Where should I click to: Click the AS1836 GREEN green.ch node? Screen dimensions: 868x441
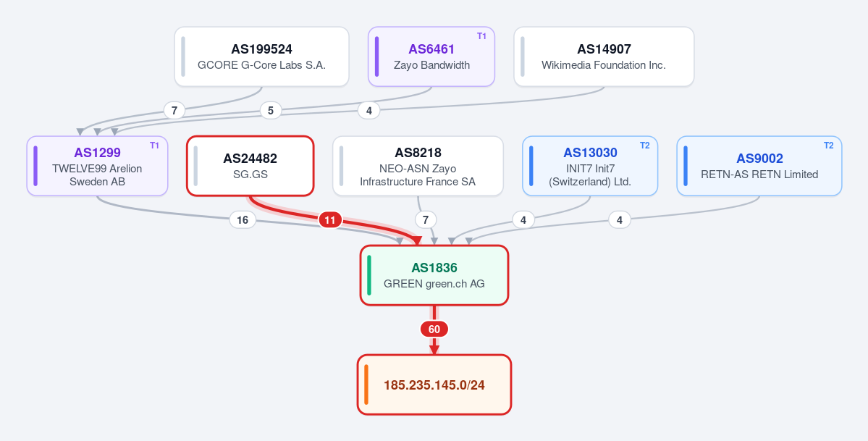coord(434,275)
